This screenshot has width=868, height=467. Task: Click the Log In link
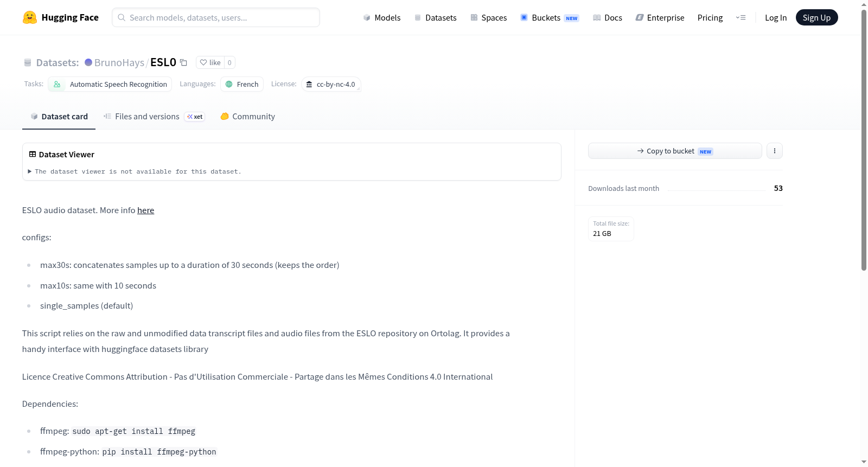coord(776,17)
